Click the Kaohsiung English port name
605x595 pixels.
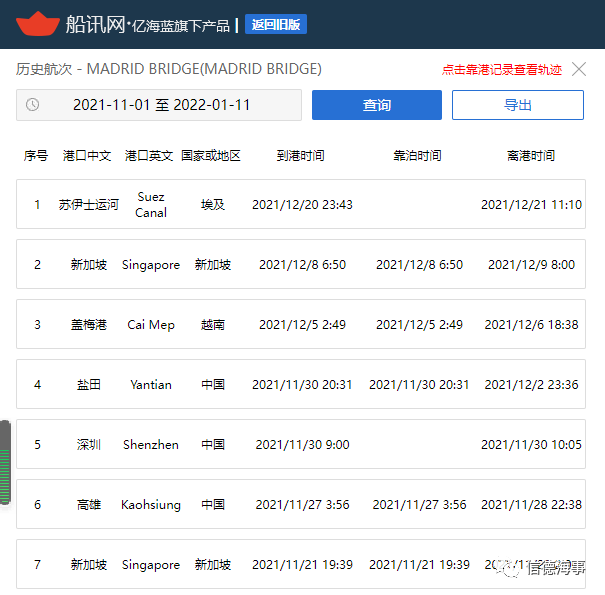click(151, 505)
